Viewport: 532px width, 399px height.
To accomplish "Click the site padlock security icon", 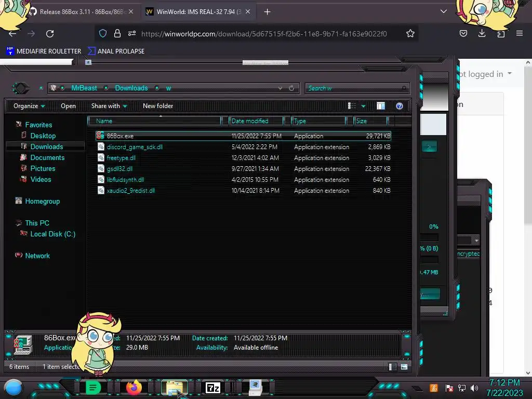I will 117,33.
